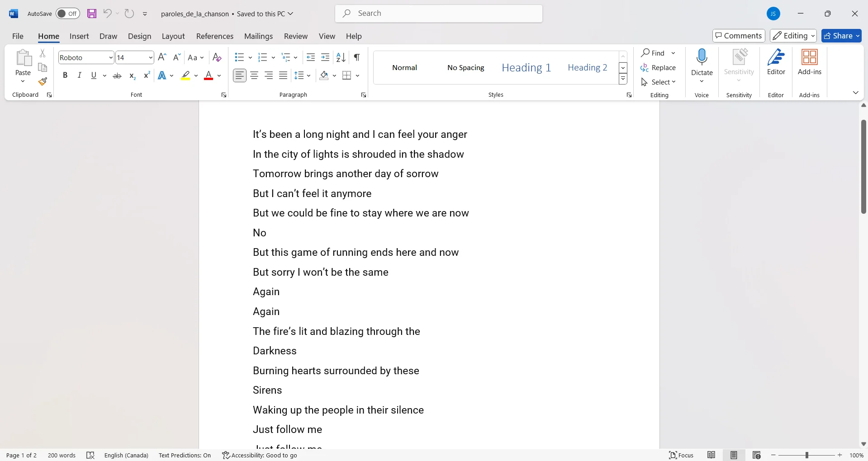Switch to the Review tab

tap(296, 36)
